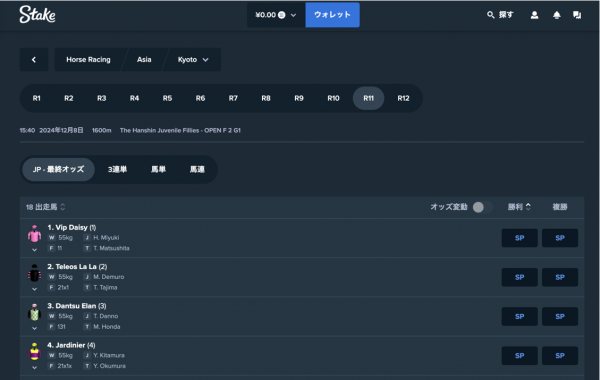The image size is (600, 380).
Task: Click Dantsu Elan place SP button
Action: click(560, 316)
